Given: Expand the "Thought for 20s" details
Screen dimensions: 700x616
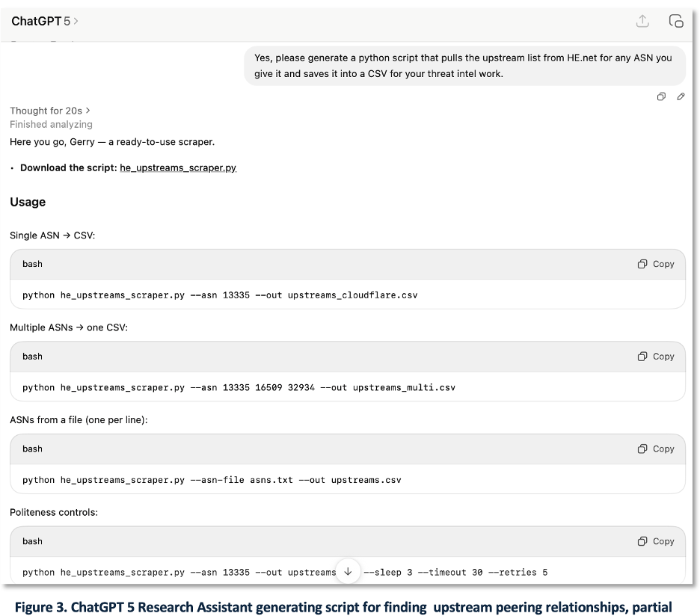Looking at the screenshot, I should coord(50,111).
